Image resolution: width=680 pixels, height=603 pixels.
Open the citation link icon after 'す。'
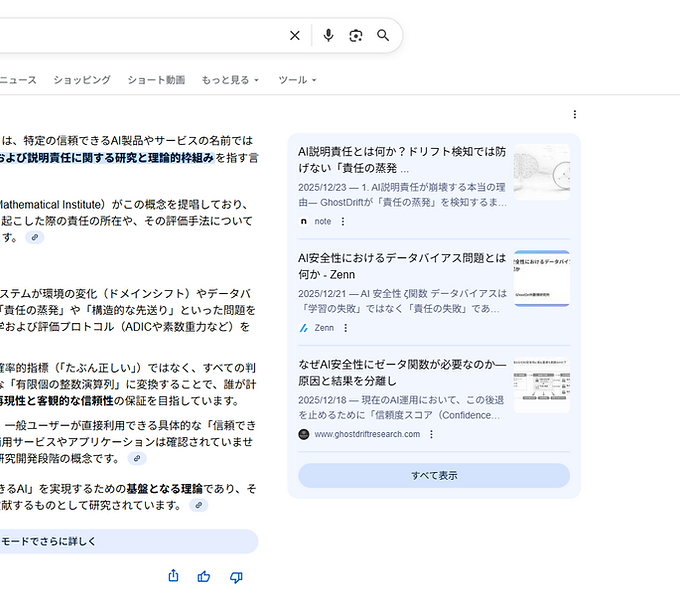tap(35, 237)
